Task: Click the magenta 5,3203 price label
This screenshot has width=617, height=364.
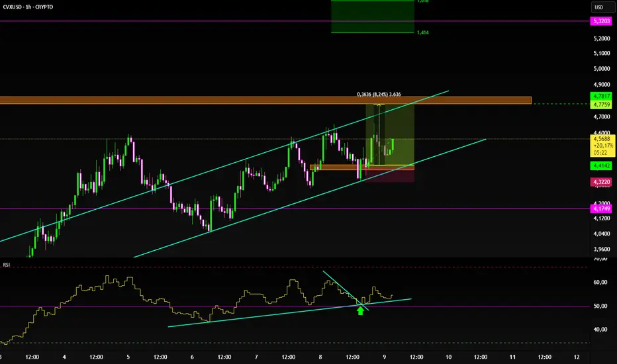Action: (601, 21)
